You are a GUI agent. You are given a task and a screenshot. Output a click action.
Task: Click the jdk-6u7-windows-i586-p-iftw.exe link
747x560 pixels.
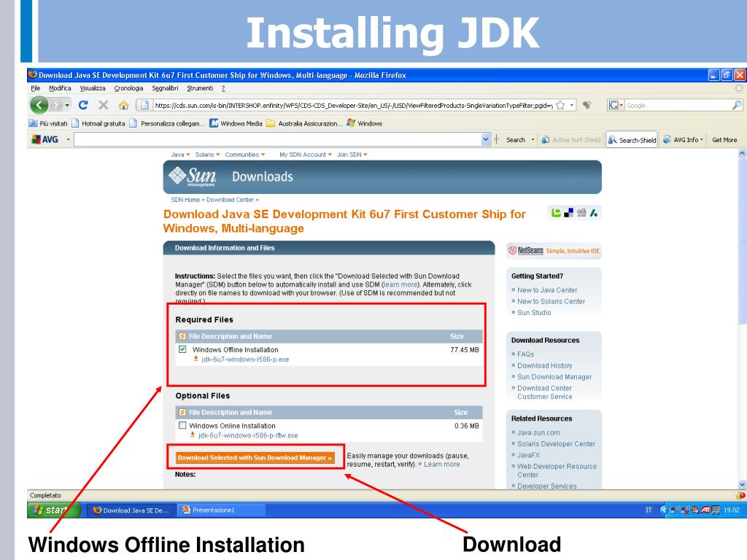point(248,436)
